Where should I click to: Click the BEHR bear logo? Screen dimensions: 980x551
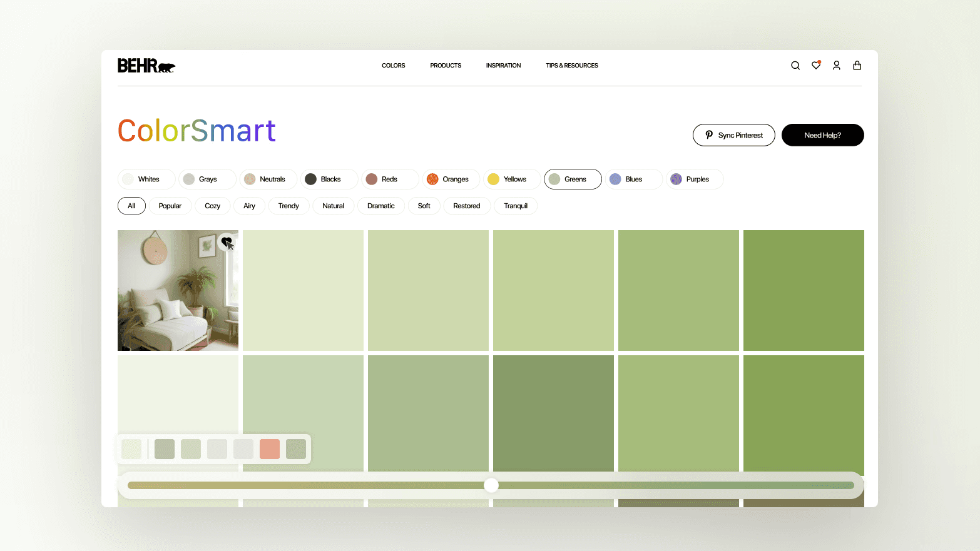[x=146, y=66]
